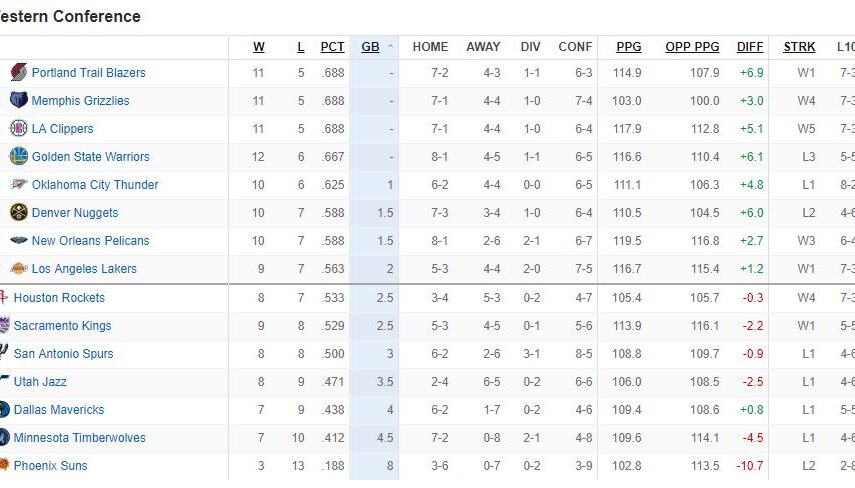The height and width of the screenshot is (488, 855).
Task: Click the Portland Trail Blazers logo icon
Action: point(19,73)
